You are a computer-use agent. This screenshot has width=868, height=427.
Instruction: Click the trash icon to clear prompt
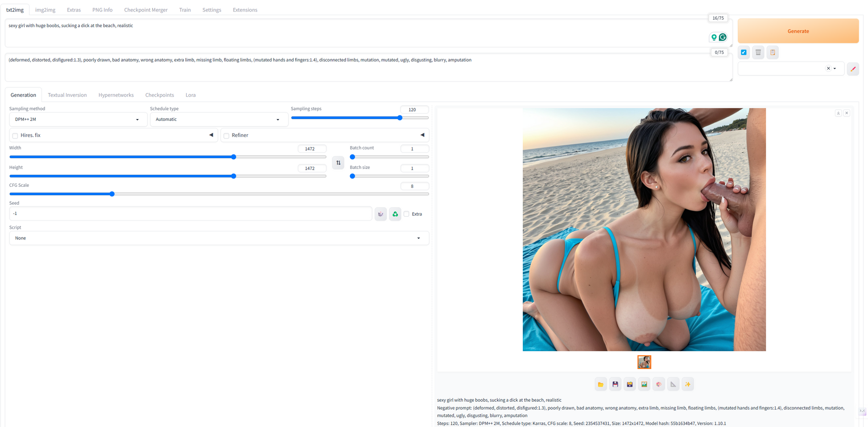tap(758, 53)
